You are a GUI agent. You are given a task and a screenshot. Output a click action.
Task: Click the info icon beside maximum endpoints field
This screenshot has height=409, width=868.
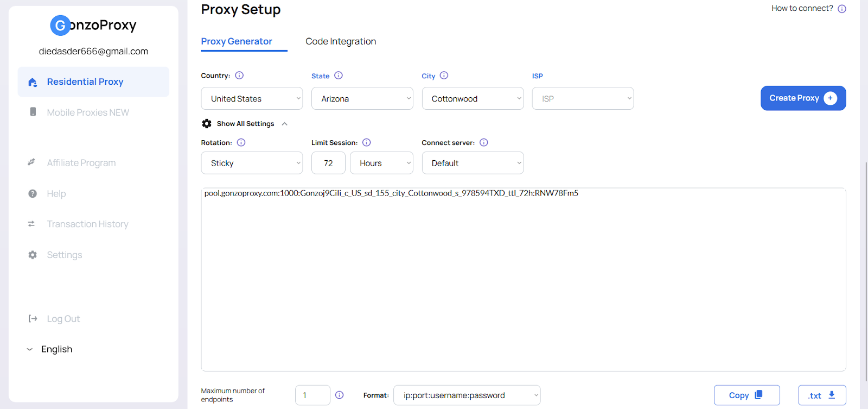[340, 395]
